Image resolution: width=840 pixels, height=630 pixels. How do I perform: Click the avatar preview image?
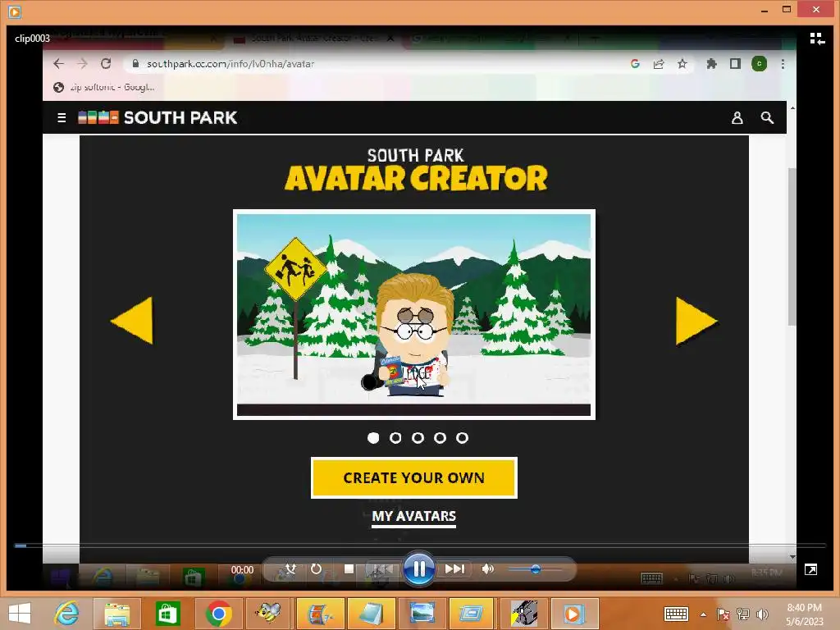click(x=414, y=314)
